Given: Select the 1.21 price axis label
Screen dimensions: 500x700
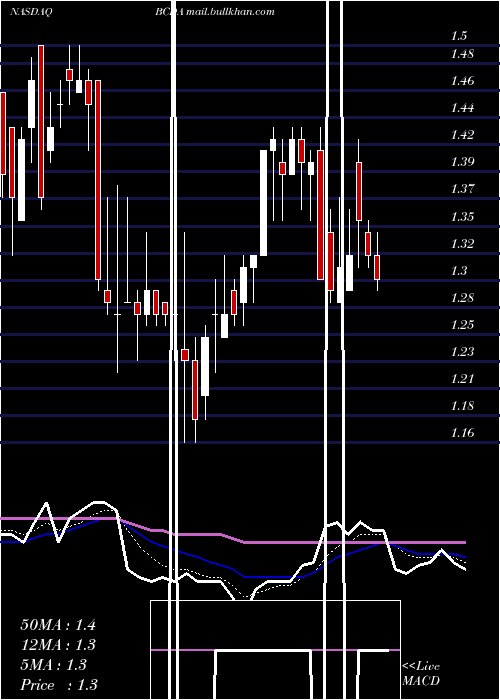Looking at the screenshot, I should pos(462,379).
